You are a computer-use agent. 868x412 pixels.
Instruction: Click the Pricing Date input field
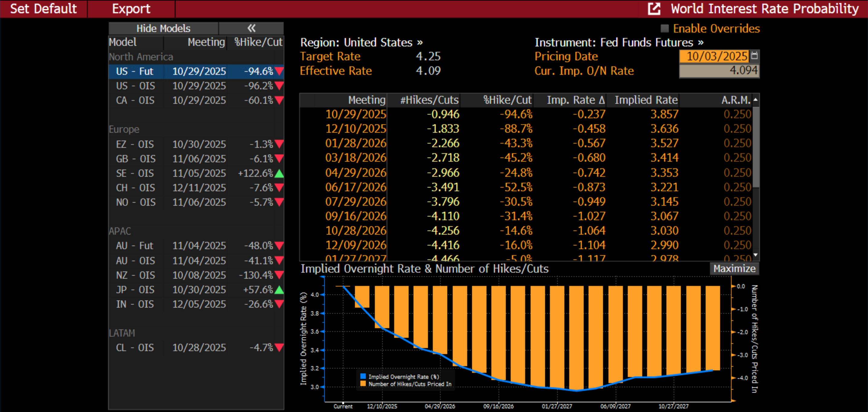click(714, 56)
